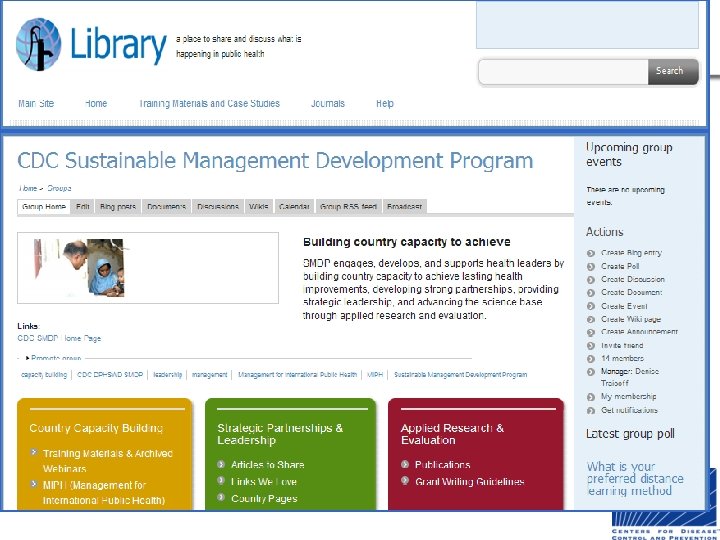The width and height of the screenshot is (720, 540).
Task: Go to Main Site in navigation
Action: [36, 103]
